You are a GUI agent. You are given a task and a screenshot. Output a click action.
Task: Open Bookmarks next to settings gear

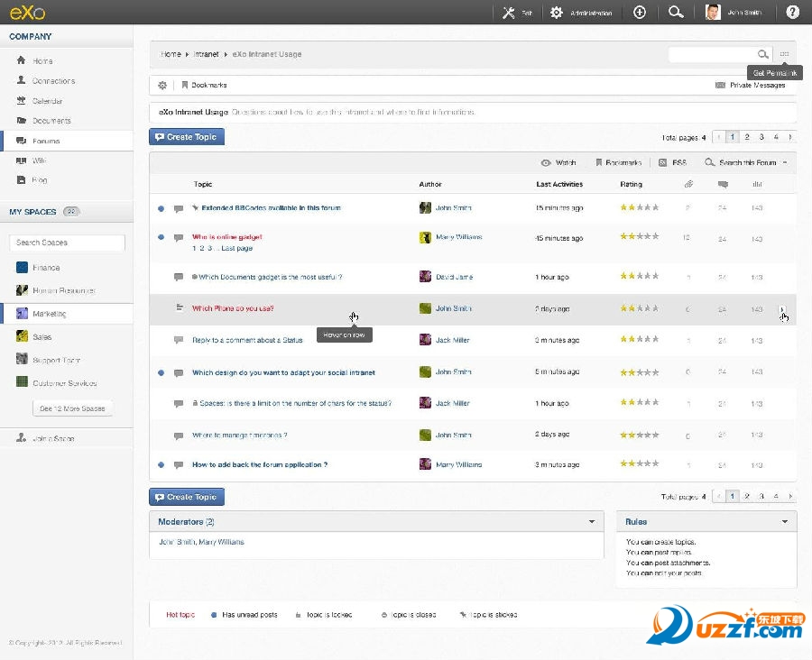204,85
